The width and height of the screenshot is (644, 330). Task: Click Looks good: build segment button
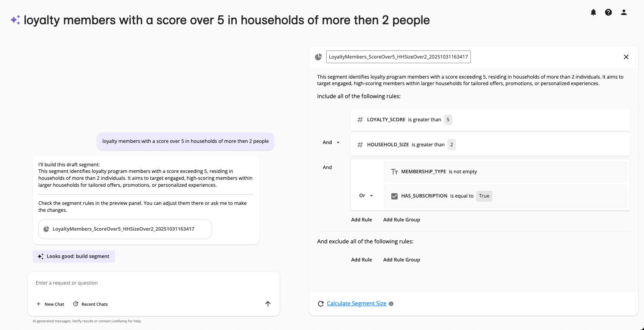click(x=74, y=256)
